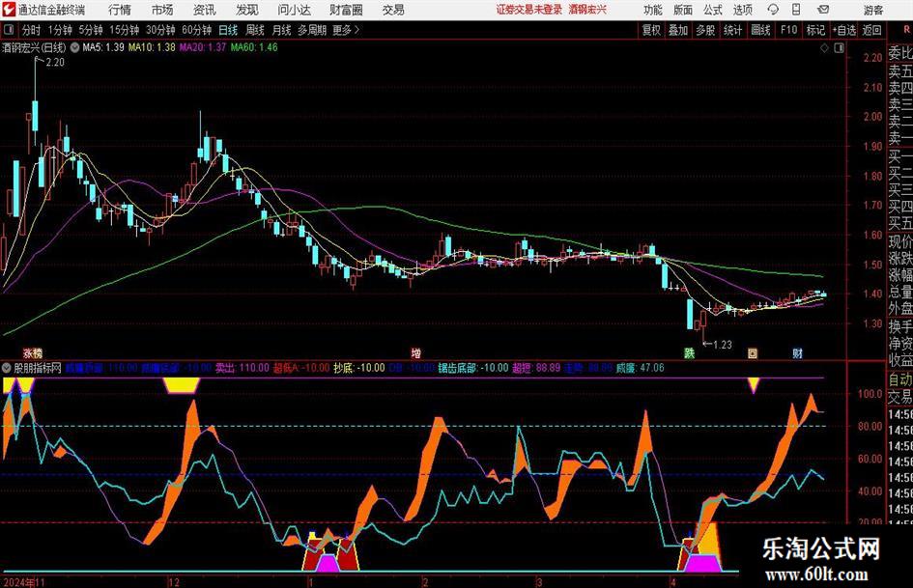913x588 pixels.
Task: Click the 统计 button
Action: [x=732, y=30]
